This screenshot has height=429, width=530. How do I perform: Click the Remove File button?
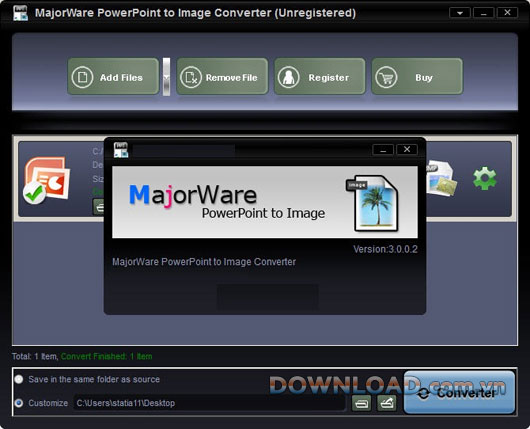[x=222, y=76]
